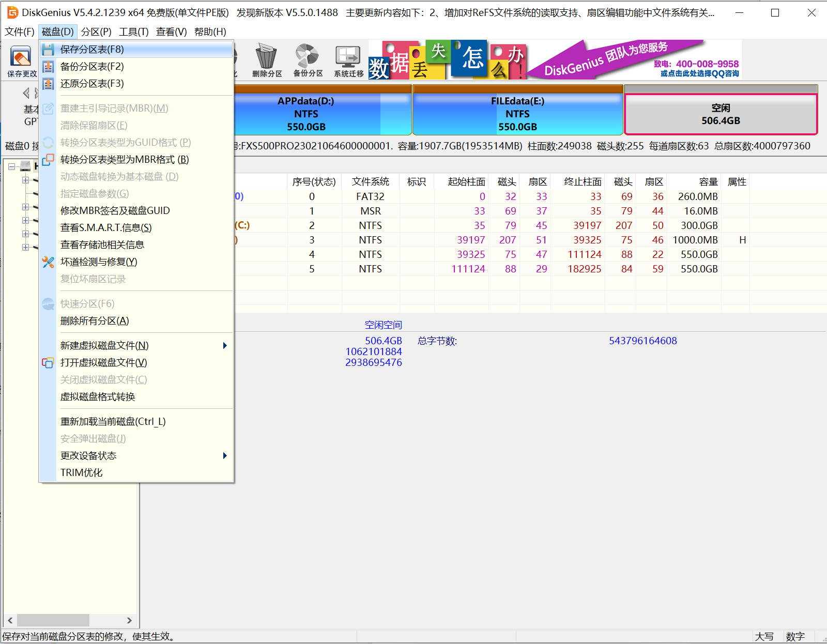Open 查看S.M.A.R.T.信息(S)
The width and height of the screenshot is (827, 644).
coord(136,228)
